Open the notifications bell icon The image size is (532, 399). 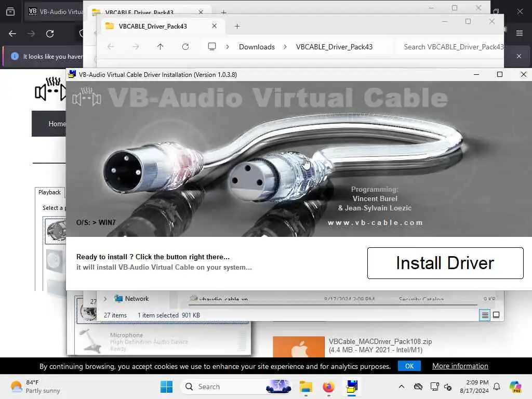pos(497,387)
